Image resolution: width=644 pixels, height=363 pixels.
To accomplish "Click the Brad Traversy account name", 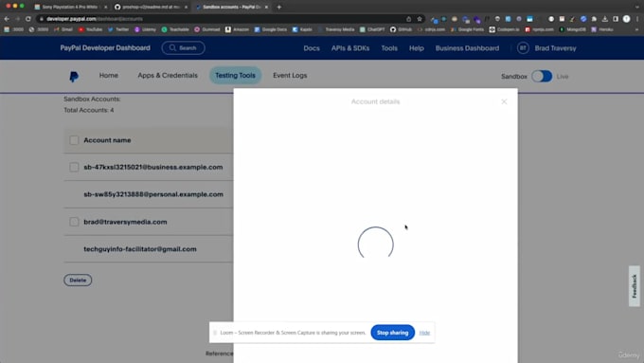I will click(x=555, y=48).
